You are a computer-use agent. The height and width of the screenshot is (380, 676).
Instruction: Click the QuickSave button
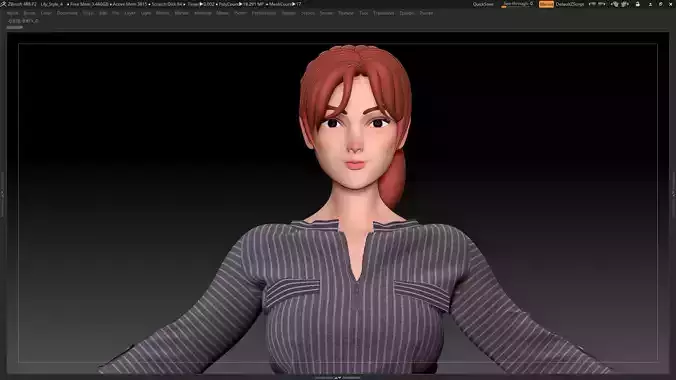[483, 4]
